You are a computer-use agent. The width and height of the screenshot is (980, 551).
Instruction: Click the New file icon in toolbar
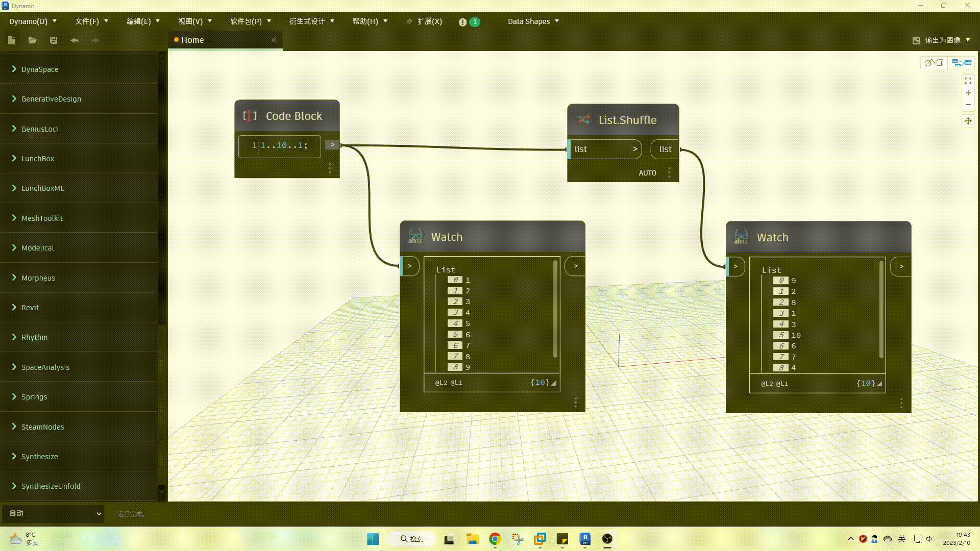point(12,40)
